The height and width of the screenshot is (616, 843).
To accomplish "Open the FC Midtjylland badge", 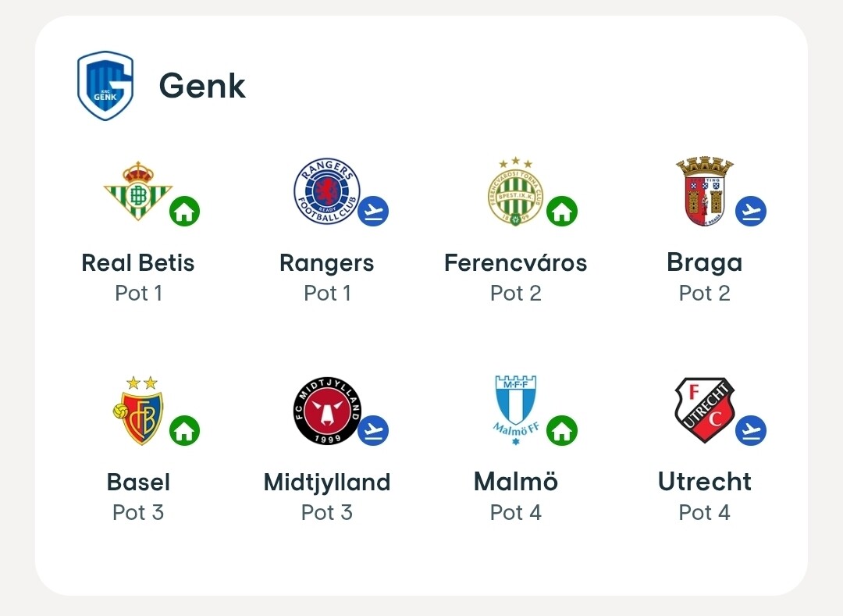I will 327,410.
